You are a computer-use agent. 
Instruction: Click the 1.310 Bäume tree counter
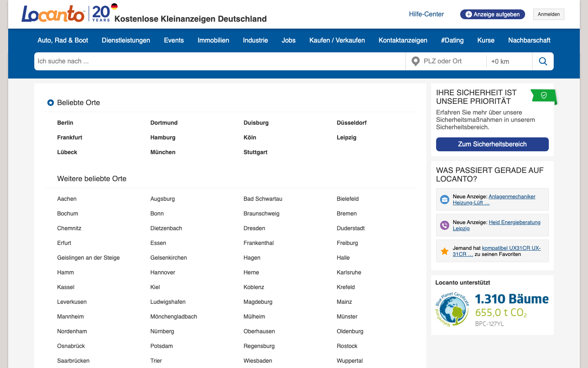[512, 299]
